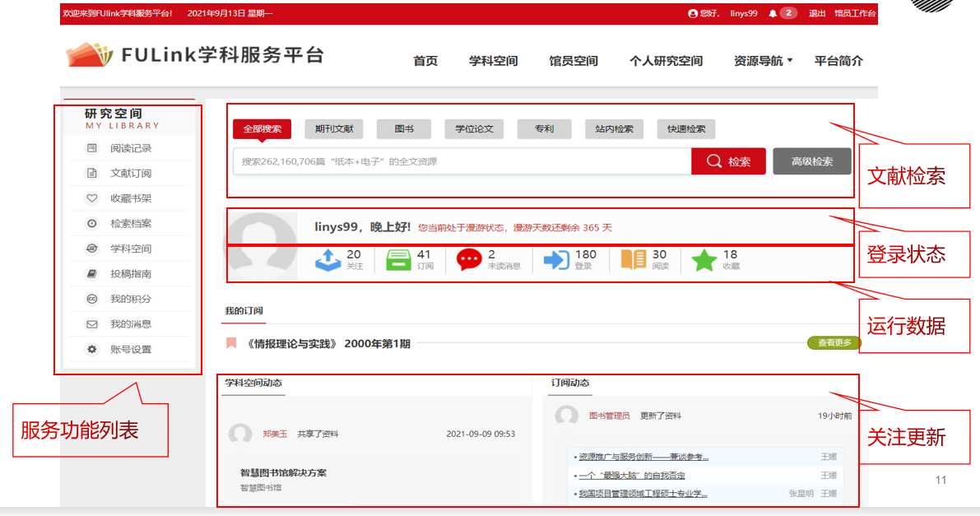The image size is (980, 516).
Task: Click the 收藏书架 sidebar label
Action: [131, 198]
